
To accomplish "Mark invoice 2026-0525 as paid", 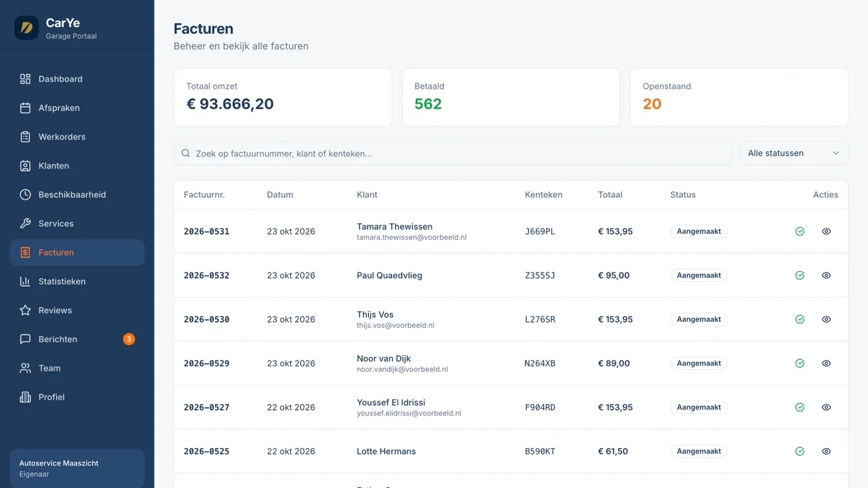I will pyautogui.click(x=800, y=451).
